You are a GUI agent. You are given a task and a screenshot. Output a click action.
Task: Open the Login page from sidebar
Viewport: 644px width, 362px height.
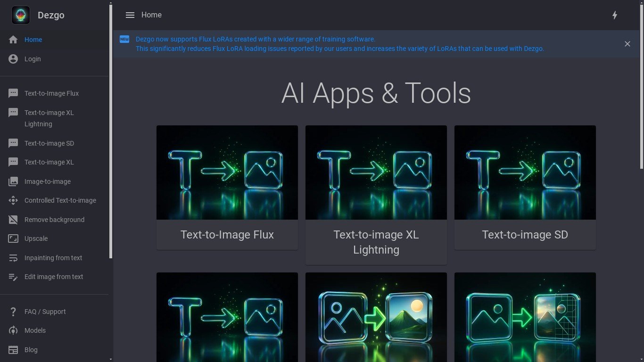tap(33, 59)
